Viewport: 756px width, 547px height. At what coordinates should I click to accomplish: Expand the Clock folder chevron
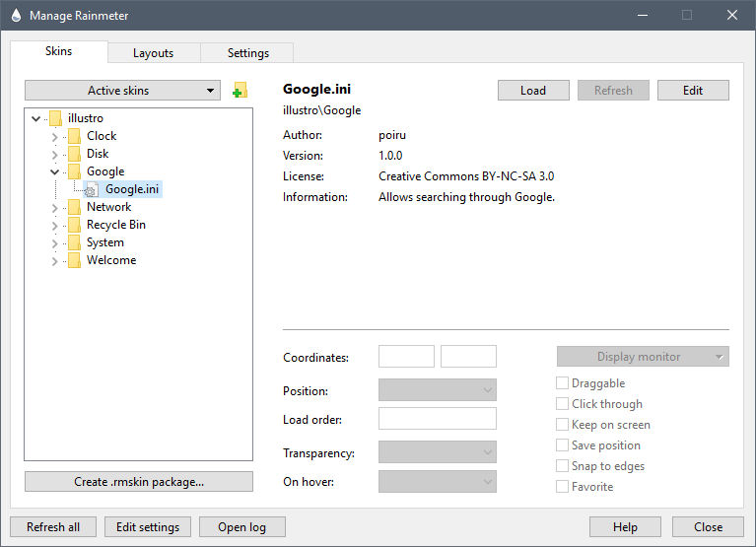[54, 137]
